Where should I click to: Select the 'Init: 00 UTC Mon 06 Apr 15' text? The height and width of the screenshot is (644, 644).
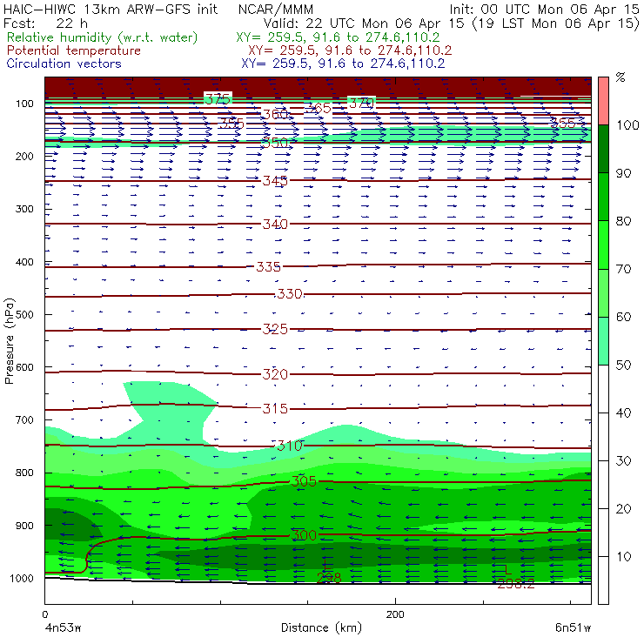(544, 9)
